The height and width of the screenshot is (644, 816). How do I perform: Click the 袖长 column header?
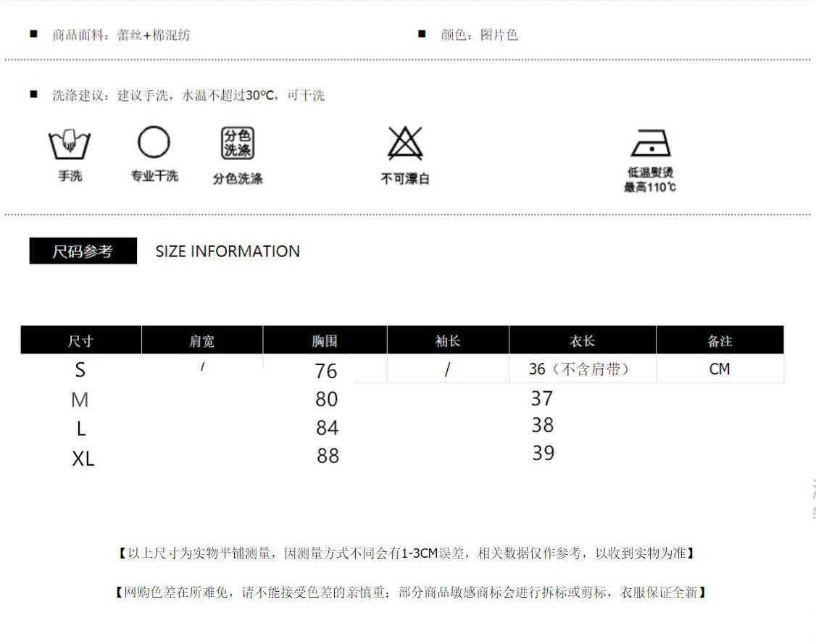(447, 340)
